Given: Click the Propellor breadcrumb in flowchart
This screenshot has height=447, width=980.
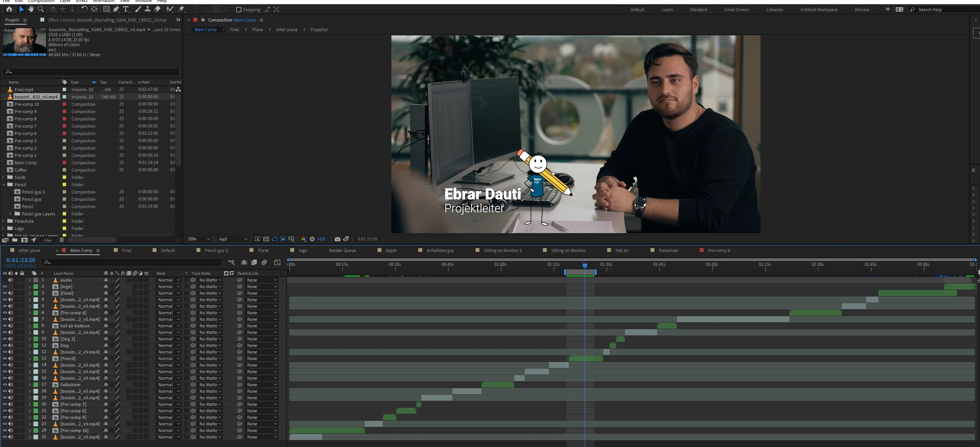Looking at the screenshot, I should pos(319,30).
